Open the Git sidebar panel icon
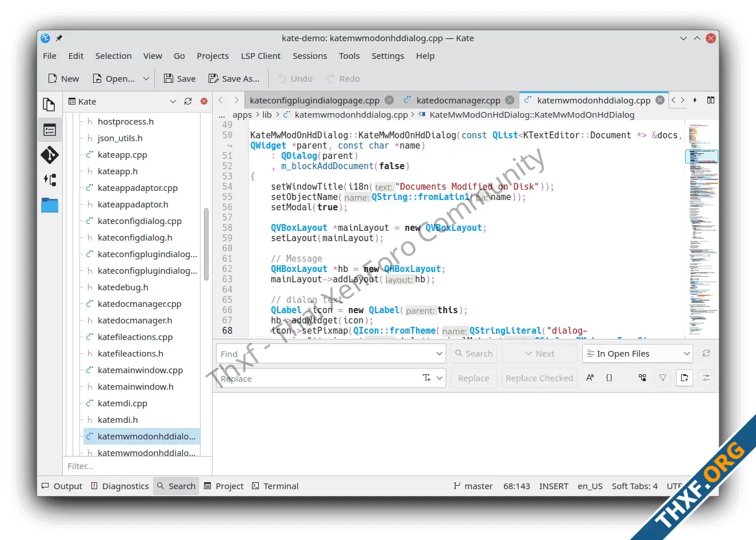The height and width of the screenshot is (540, 756). pyautogui.click(x=49, y=155)
